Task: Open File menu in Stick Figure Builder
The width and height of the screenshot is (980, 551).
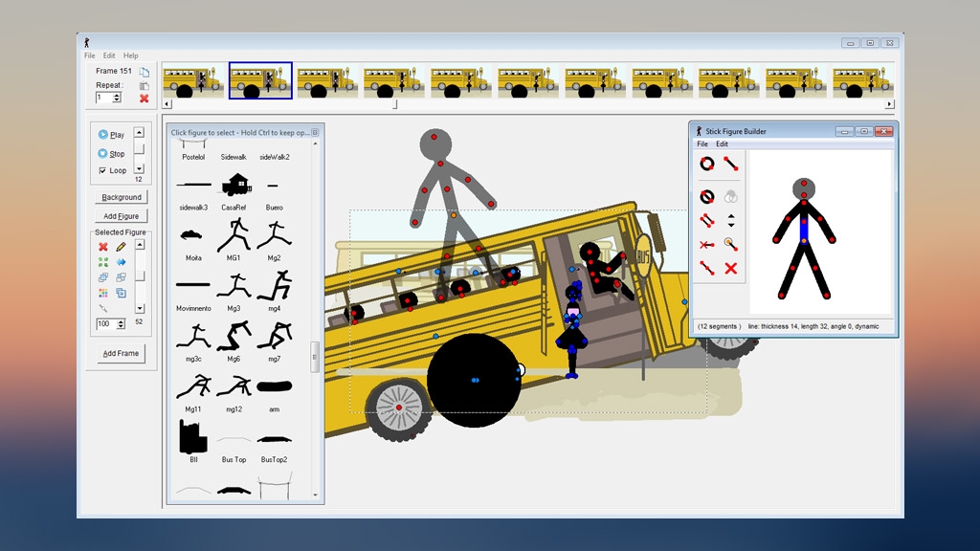Action: [702, 143]
